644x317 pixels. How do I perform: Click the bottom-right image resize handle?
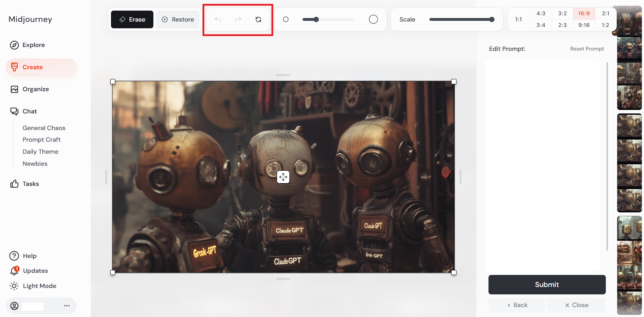coord(454,272)
